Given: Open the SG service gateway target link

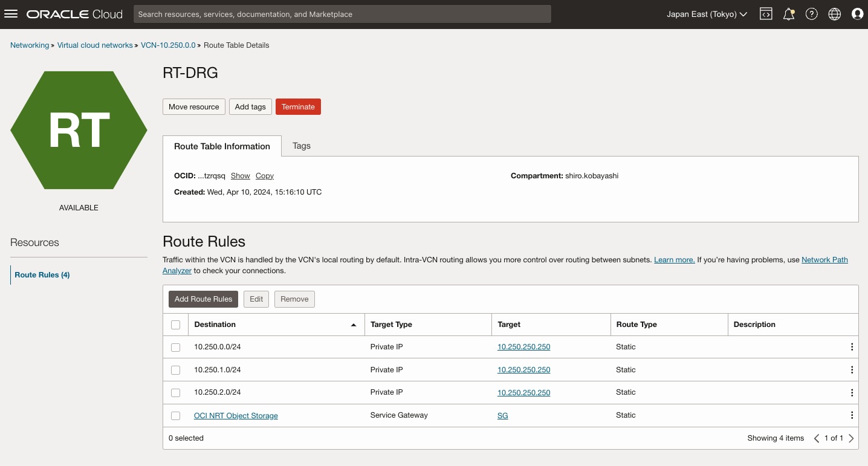Looking at the screenshot, I should click(502, 415).
